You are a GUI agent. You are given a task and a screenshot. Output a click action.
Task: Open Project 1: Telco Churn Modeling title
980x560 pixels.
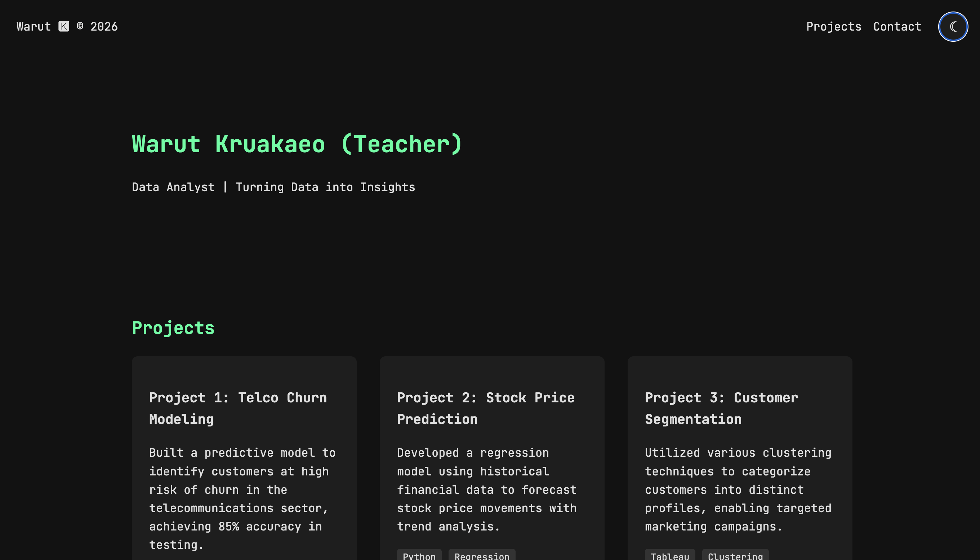(238, 408)
